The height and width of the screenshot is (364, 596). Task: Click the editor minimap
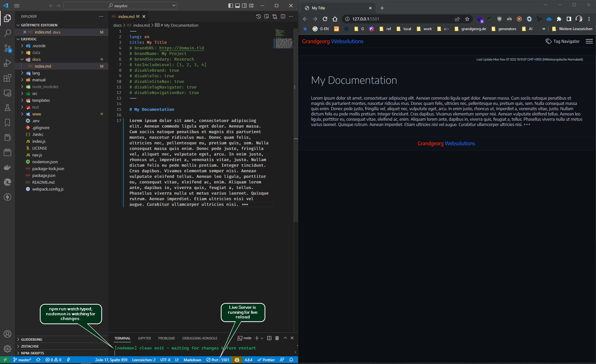click(284, 39)
